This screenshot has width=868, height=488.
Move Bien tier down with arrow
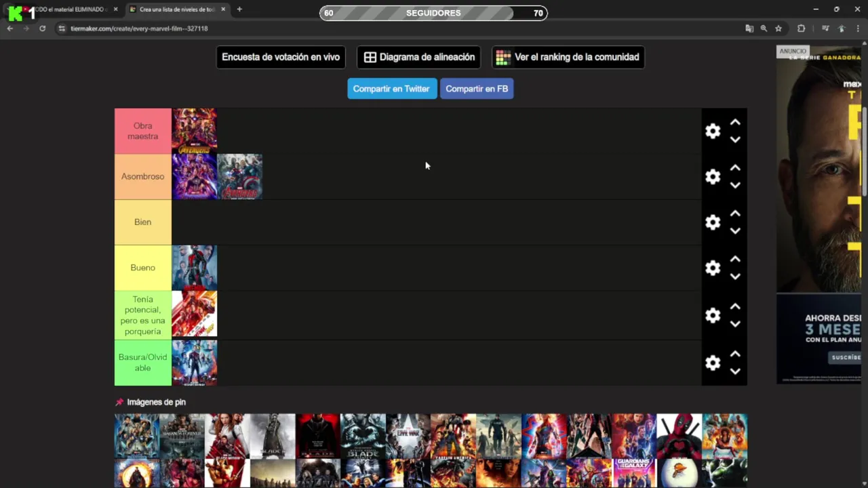pos(735,231)
